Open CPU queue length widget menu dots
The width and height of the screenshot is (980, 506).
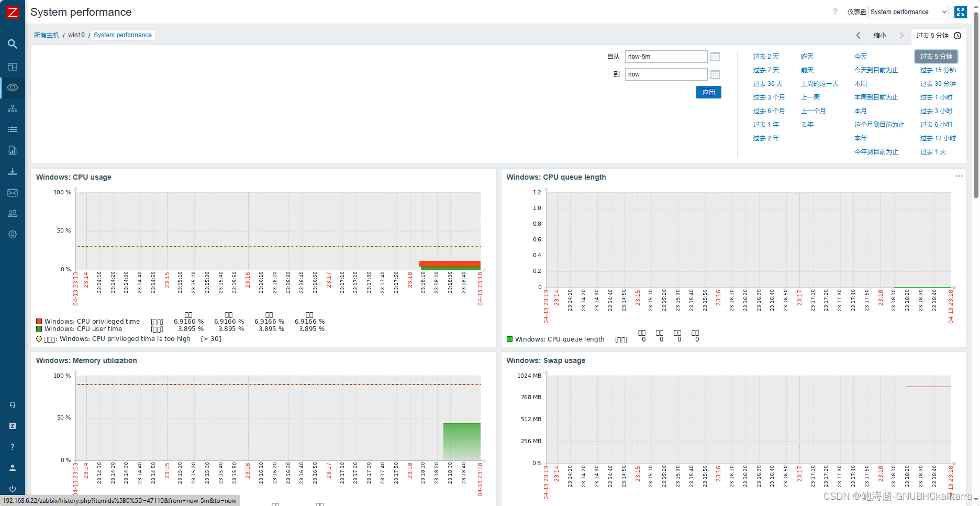959,176
